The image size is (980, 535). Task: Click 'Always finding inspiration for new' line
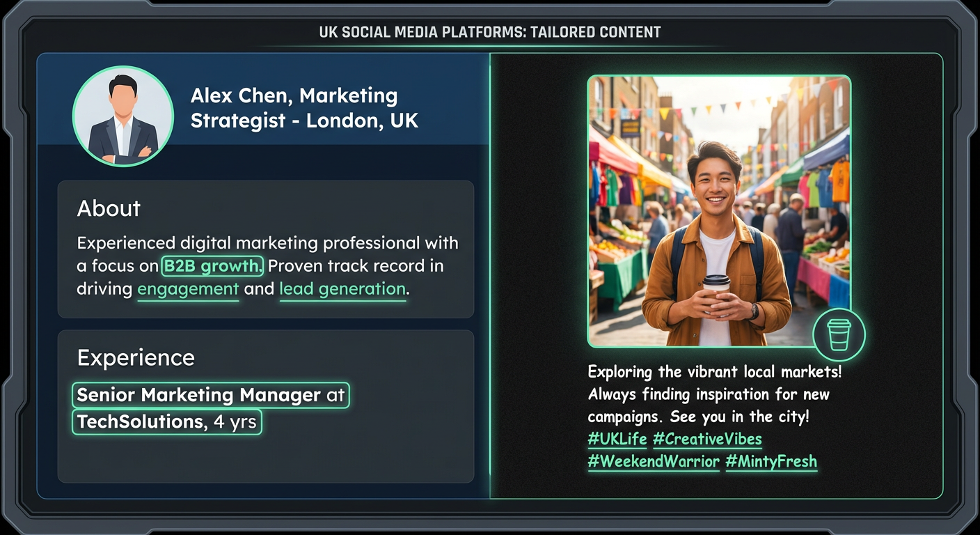click(709, 394)
